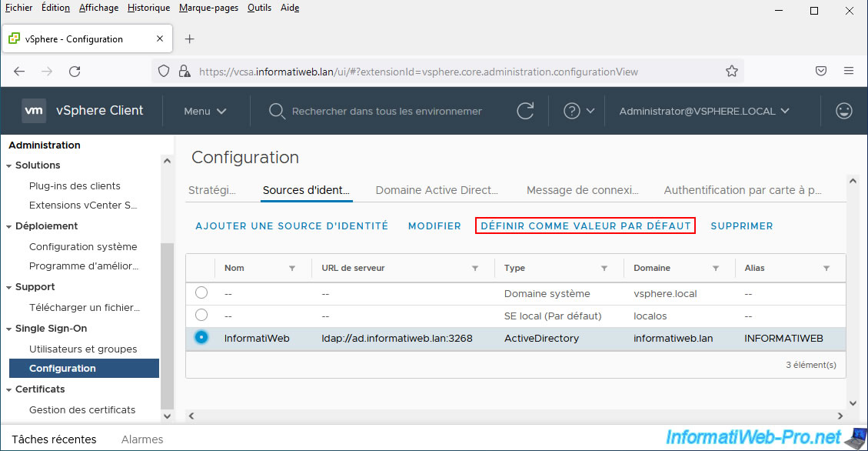Click AJOUTER UNE SOURCE D'IDENTITÉ

point(291,226)
